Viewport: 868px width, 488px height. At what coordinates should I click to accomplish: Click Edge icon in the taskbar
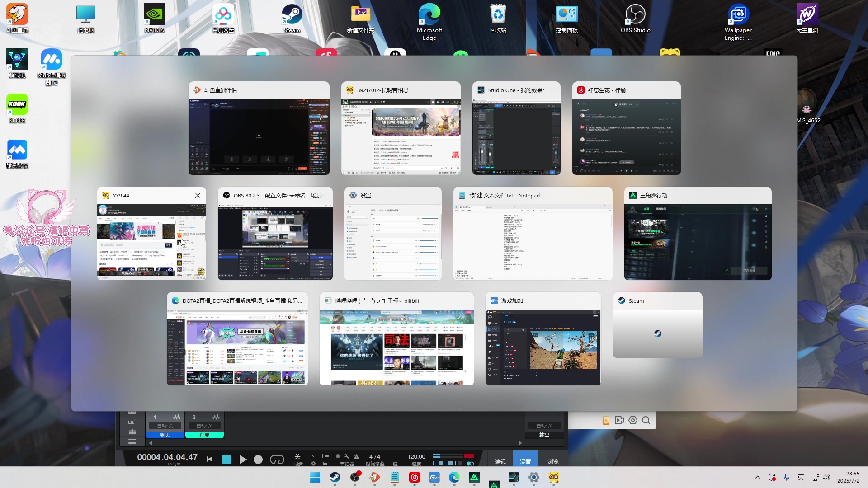pyautogui.click(x=454, y=477)
